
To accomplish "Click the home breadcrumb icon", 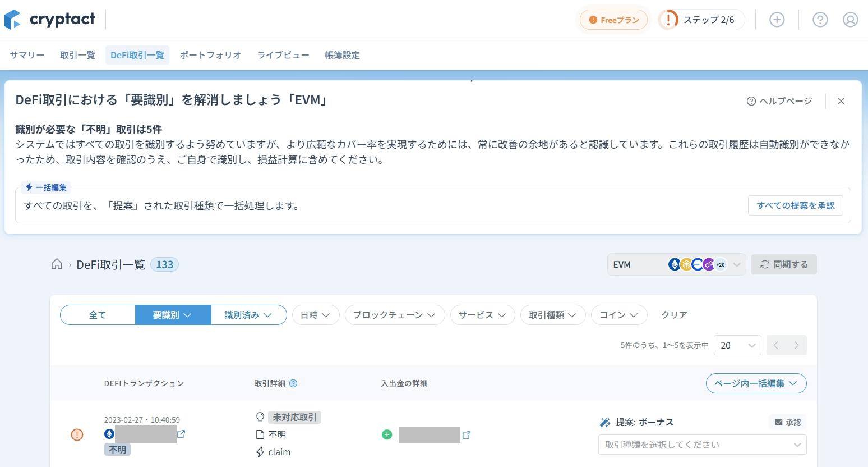I will click(57, 264).
